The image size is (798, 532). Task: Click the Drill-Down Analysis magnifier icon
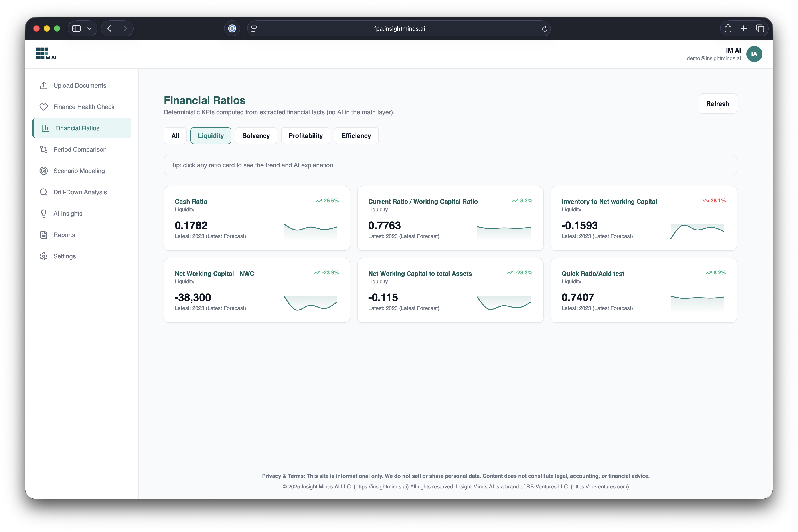coord(43,192)
